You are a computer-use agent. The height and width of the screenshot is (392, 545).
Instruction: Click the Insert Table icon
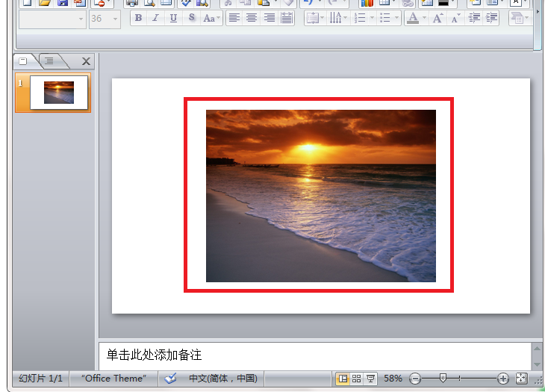coord(384,3)
